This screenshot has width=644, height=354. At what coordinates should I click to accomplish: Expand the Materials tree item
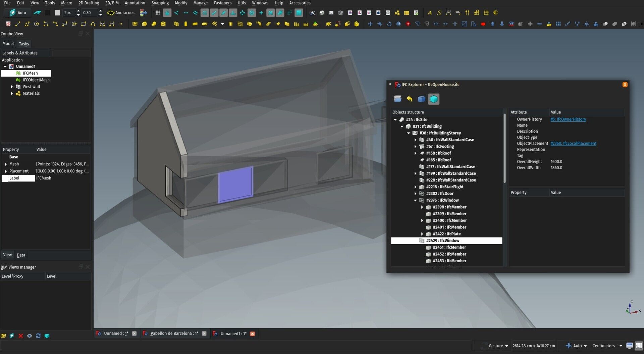[x=12, y=93]
